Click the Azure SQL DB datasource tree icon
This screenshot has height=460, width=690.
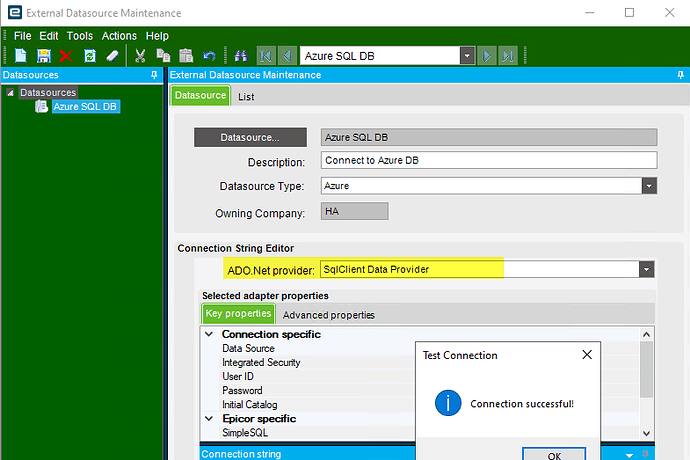pyautogui.click(x=41, y=107)
